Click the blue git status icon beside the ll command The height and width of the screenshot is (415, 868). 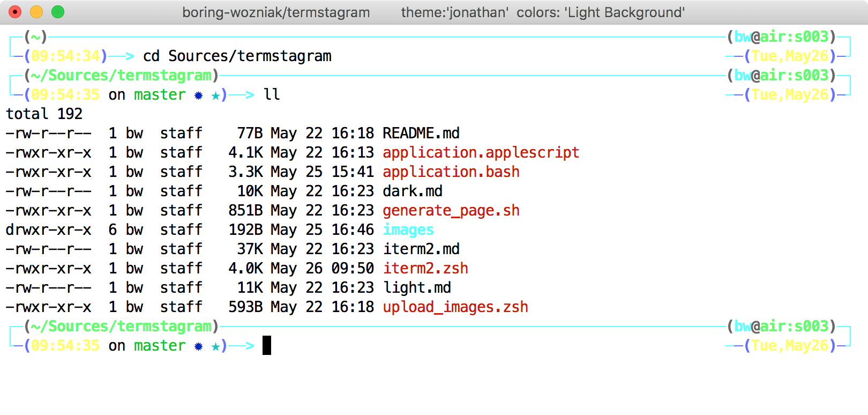pos(198,95)
